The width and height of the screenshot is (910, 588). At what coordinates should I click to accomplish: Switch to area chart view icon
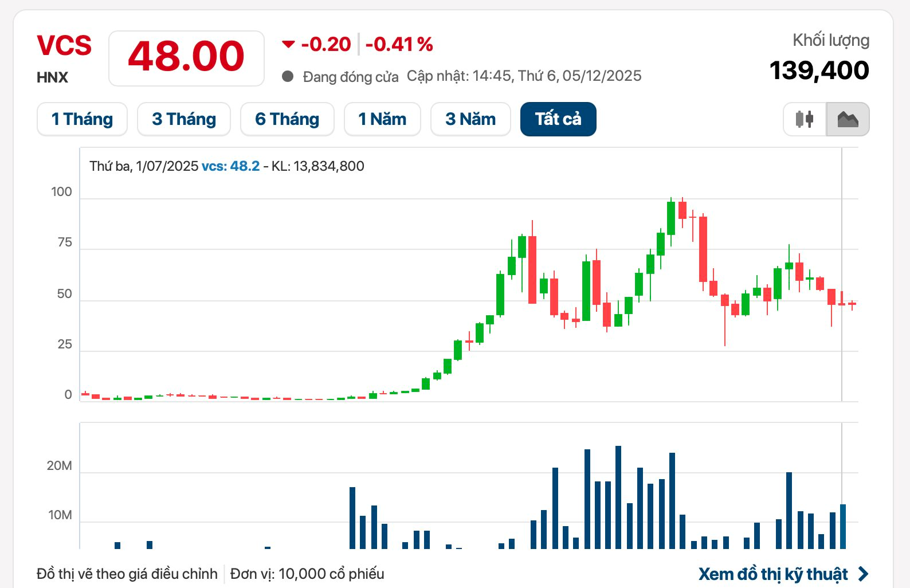(x=848, y=119)
